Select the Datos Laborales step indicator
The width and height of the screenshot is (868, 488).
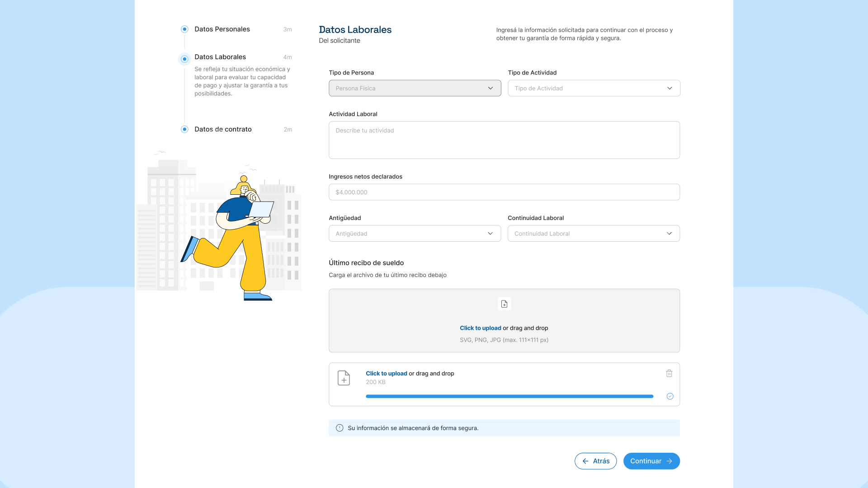pyautogui.click(x=184, y=59)
